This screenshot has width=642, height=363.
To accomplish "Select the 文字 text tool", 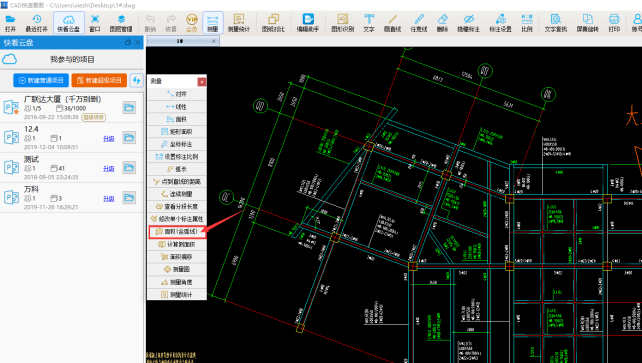I will [368, 23].
